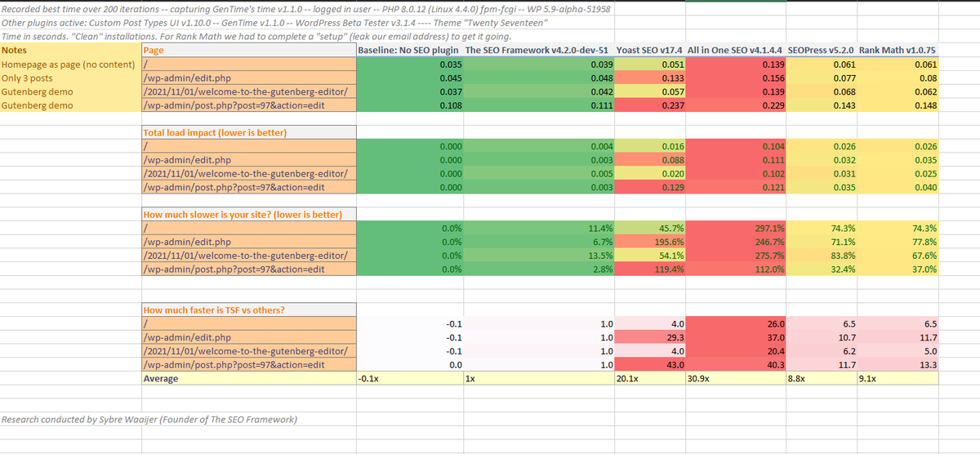Click the All in One SEO 26.0 cell
Image resolution: width=980 pixels, height=454 pixels.
click(736, 324)
